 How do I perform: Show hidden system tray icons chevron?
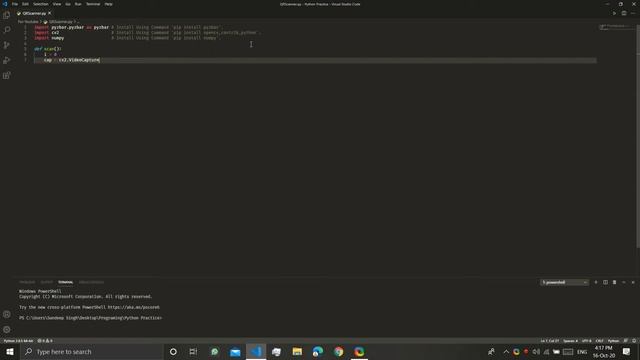pyautogui.click(x=506, y=351)
